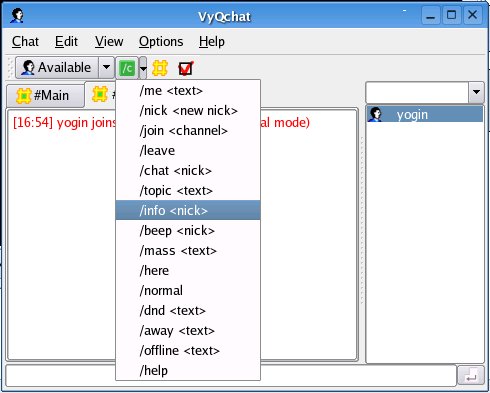This screenshot has width=490, height=393.
Task: Choose the /beep <nick> command
Action: [188, 231]
